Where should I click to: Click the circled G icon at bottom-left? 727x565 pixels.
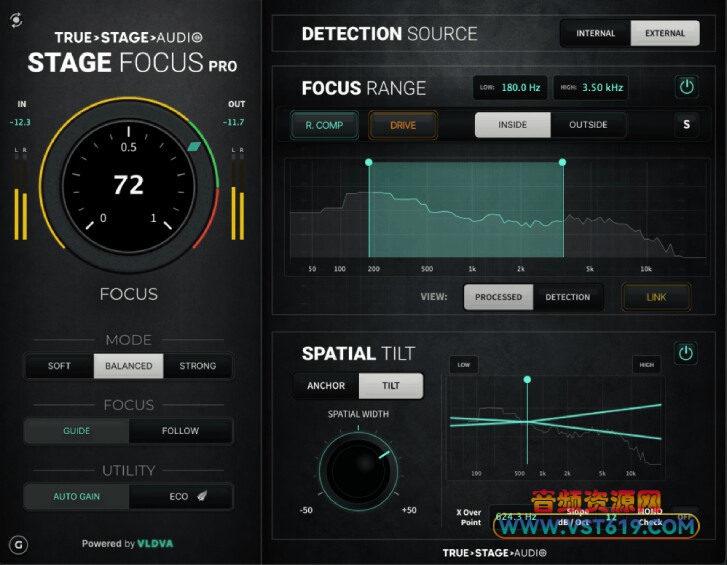tap(19, 545)
